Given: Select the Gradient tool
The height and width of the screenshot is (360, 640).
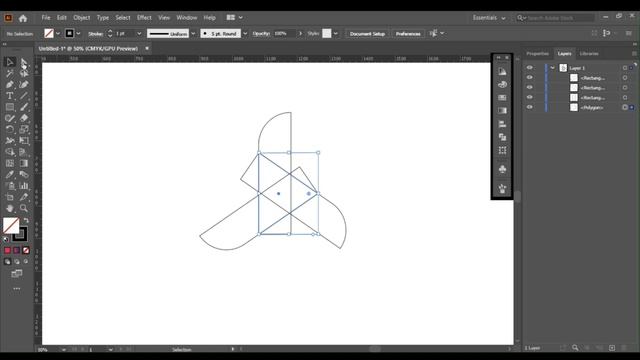Looking at the screenshot, I should click(24, 163).
